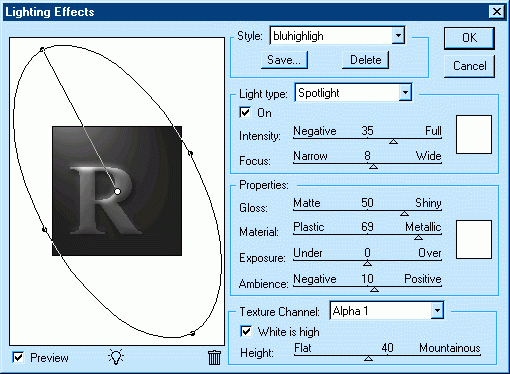Click the Focus value 8
This screenshot has height=374, width=510.
pyautogui.click(x=367, y=155)
